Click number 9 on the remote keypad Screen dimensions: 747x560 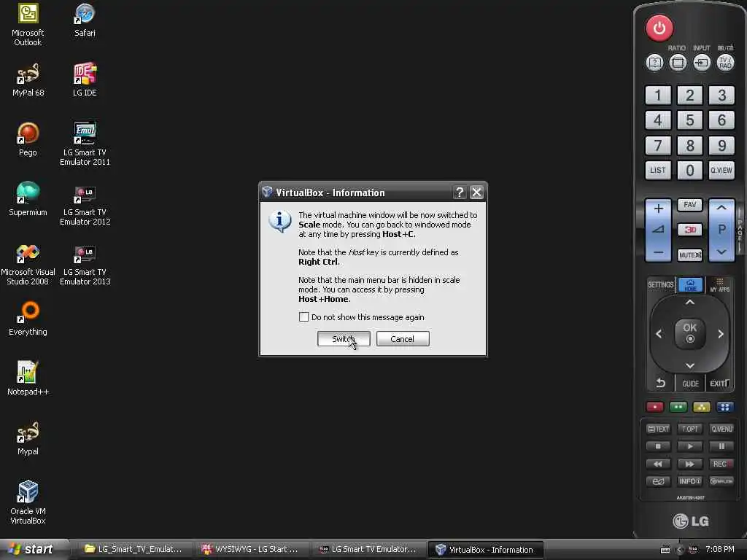pos(721,145)
